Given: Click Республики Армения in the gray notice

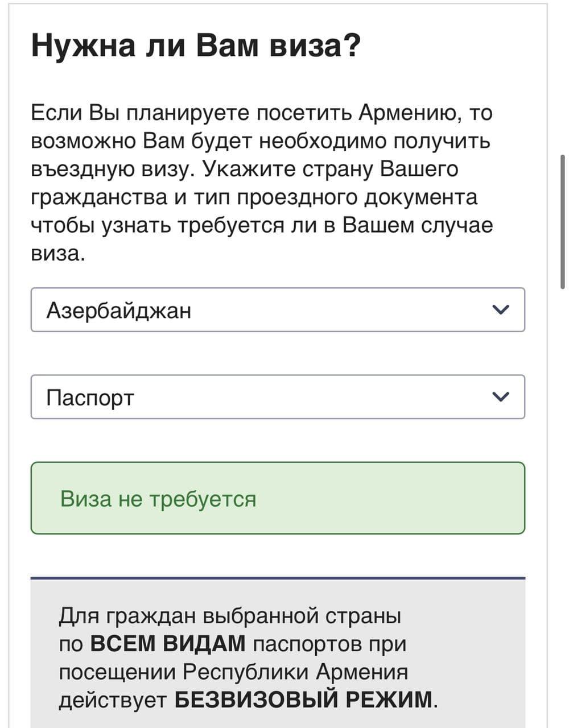Looking at the screenshot, I should [295, 671].
